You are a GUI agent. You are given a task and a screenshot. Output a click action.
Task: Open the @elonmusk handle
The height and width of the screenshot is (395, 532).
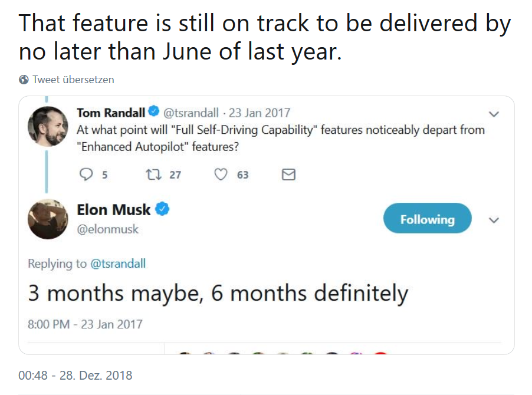coord(107,229)
